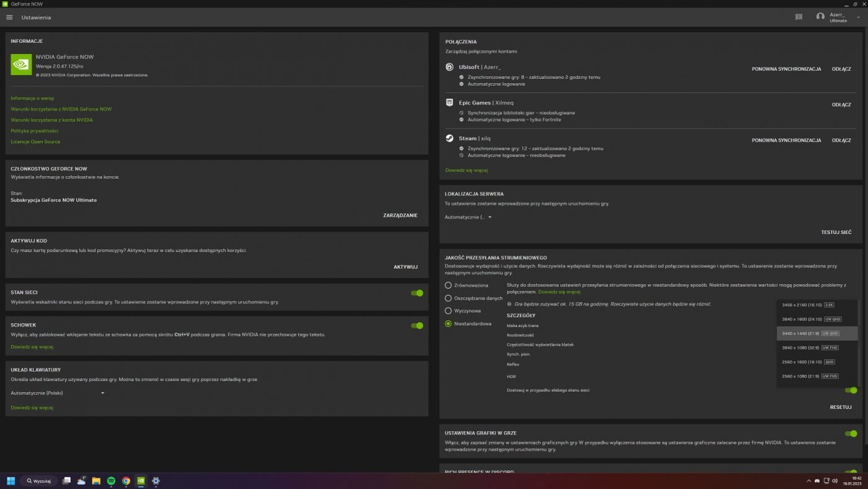Choose 3840 x 1600 (24:10) resolution option
Image resolution: width=868 pixels, height=489 pixels.
click(817, 319)
